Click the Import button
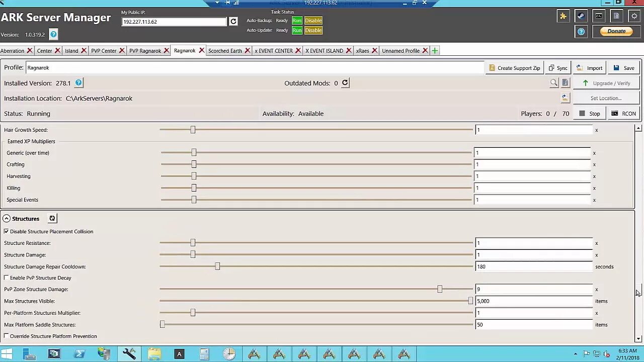 [589, 68]
